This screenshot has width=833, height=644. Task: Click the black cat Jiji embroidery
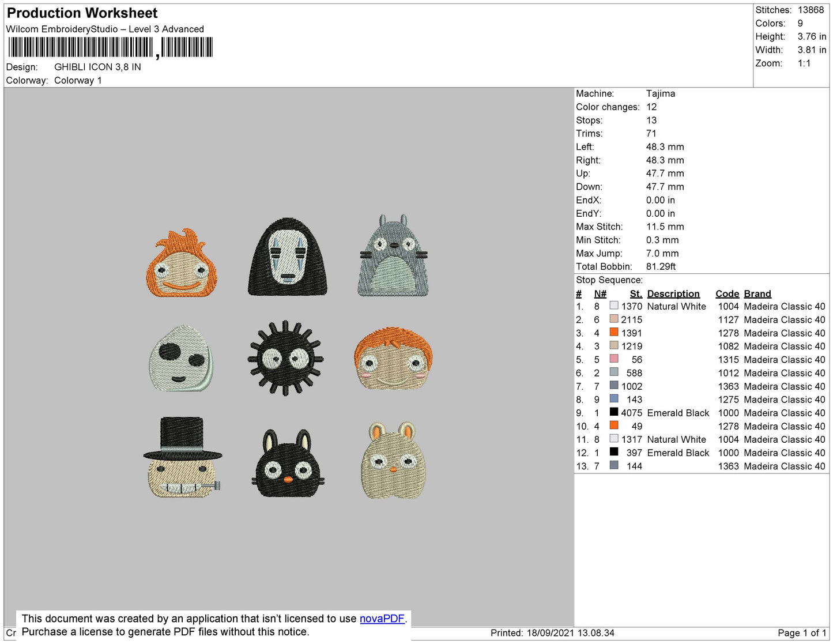click(288, 463)
